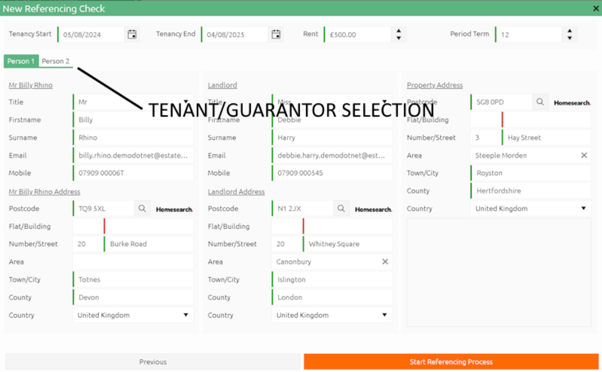Viewport: 602px width, 372px height.
Task: Switch to the Person 2 tab
Action: (56, 61)
